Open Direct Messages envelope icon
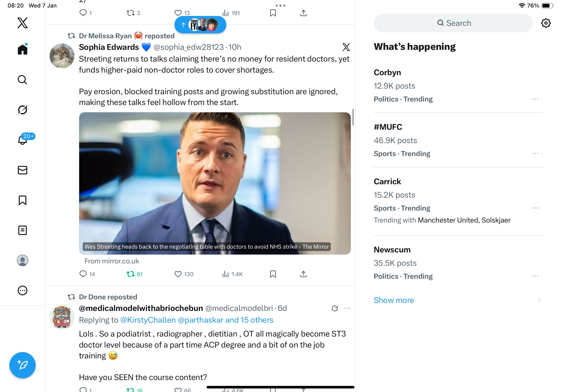The image size is (561, 392). click(x=23, y=170)
